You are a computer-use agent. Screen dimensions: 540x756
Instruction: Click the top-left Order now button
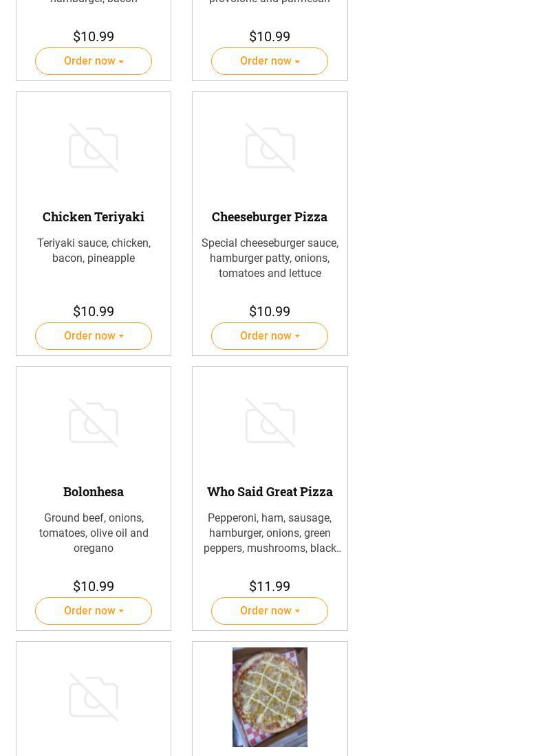coord(94,61)
